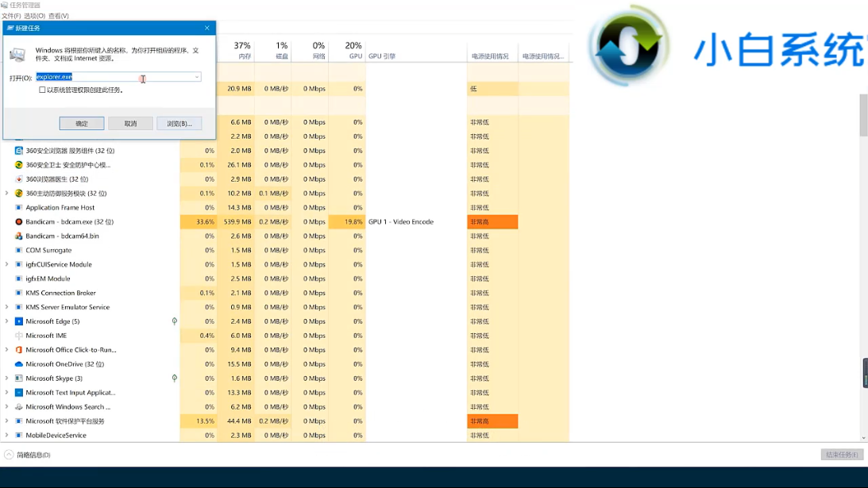The image size is (868, 488).
Task: Click the KMS Connection Broker icon
Action: point(19,293)
